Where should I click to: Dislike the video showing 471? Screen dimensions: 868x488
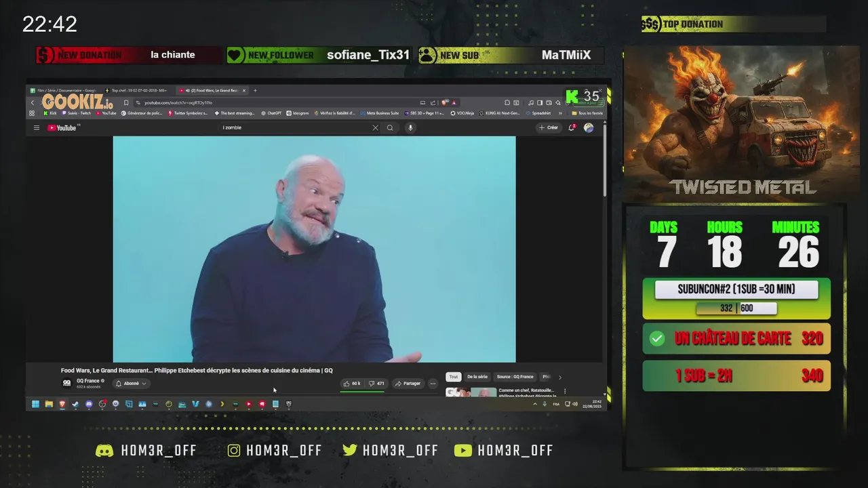tap(377, 384)
